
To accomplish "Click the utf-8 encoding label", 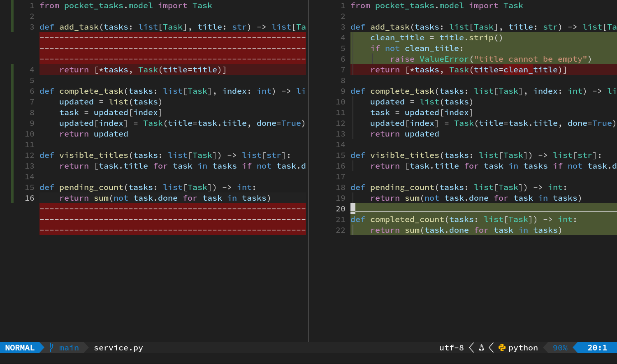I will [451, 348].
